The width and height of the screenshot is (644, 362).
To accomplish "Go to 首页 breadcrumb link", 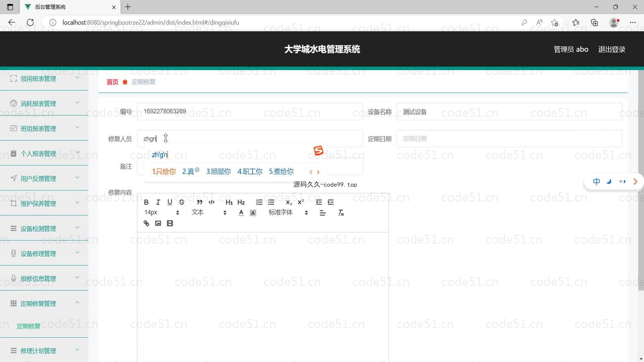I will click(x=112, y=82).
